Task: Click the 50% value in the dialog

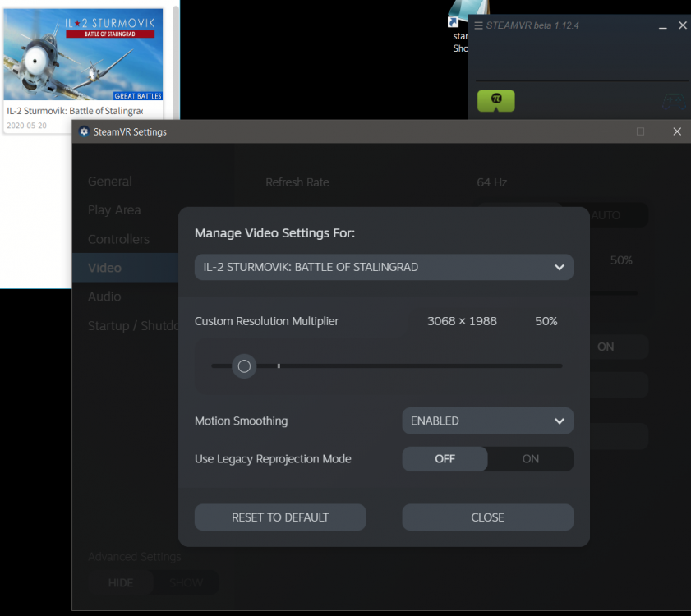Action: point(546,321)
